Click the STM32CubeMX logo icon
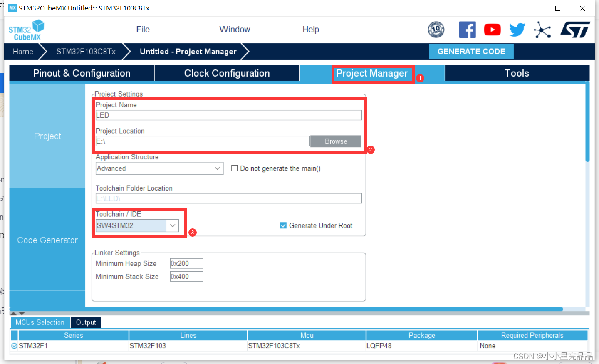This screenshot has height=364, width=599. click(26, 30)
